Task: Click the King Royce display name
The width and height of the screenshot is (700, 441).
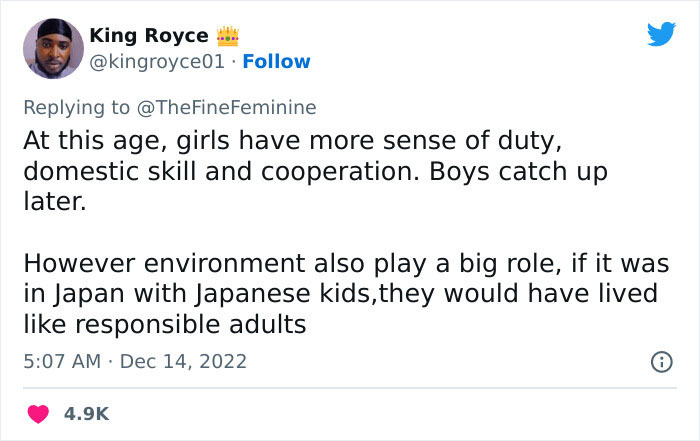Action: pyautogui.click(x=149, y=36)
